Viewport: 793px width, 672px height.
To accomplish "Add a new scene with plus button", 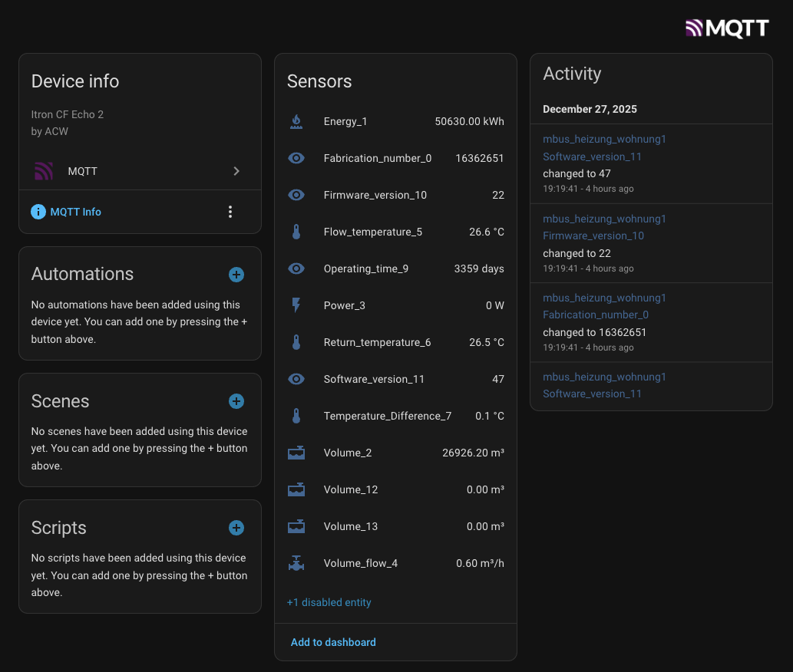I will point(236,401).
